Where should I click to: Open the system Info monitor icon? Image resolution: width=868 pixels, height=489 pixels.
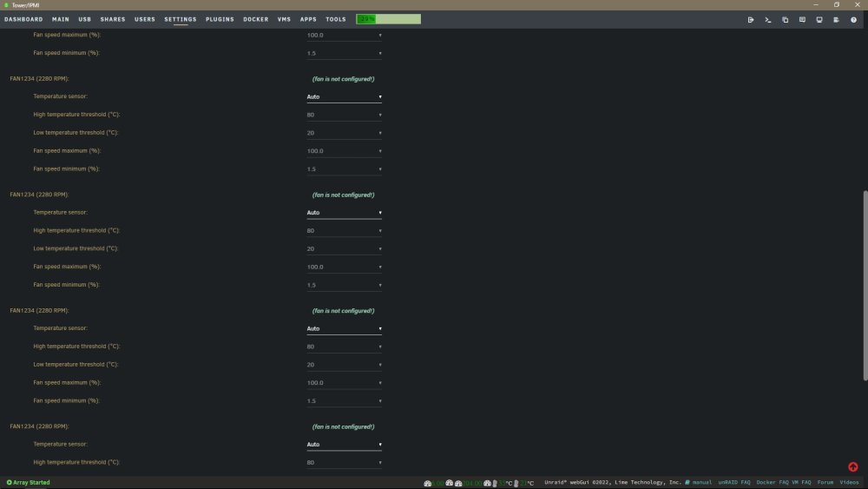pos(819,19)
